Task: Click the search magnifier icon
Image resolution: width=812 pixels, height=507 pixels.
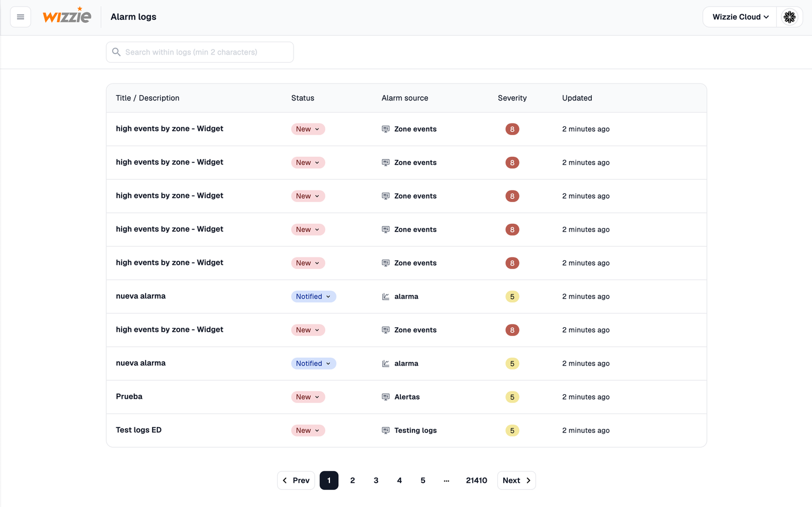Action: [116, 52]
